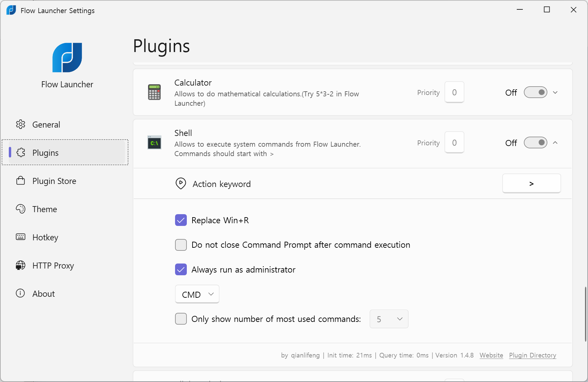Click the Shell Priority input field

tap(454, 142)
